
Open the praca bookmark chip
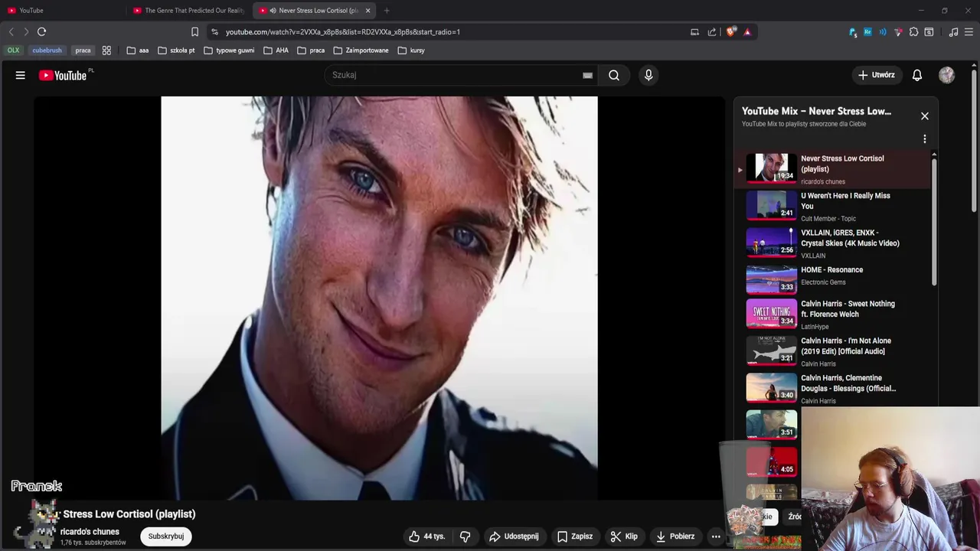coord(83,51)
